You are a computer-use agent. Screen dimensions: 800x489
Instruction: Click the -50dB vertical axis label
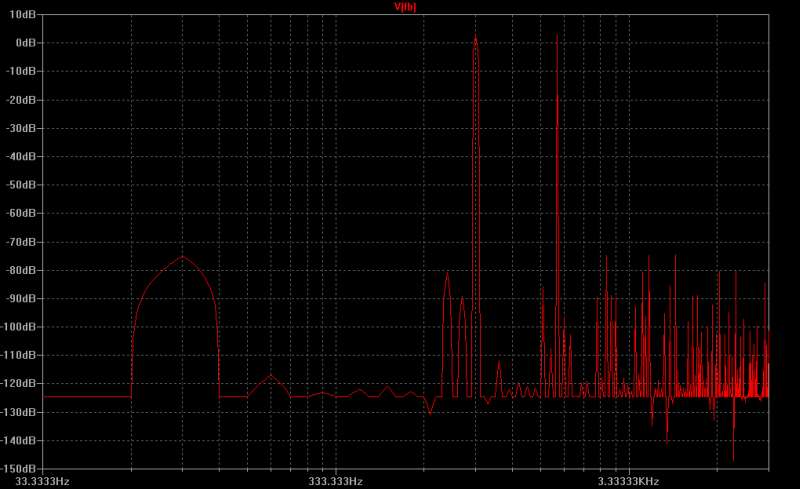tap(21, 185)
